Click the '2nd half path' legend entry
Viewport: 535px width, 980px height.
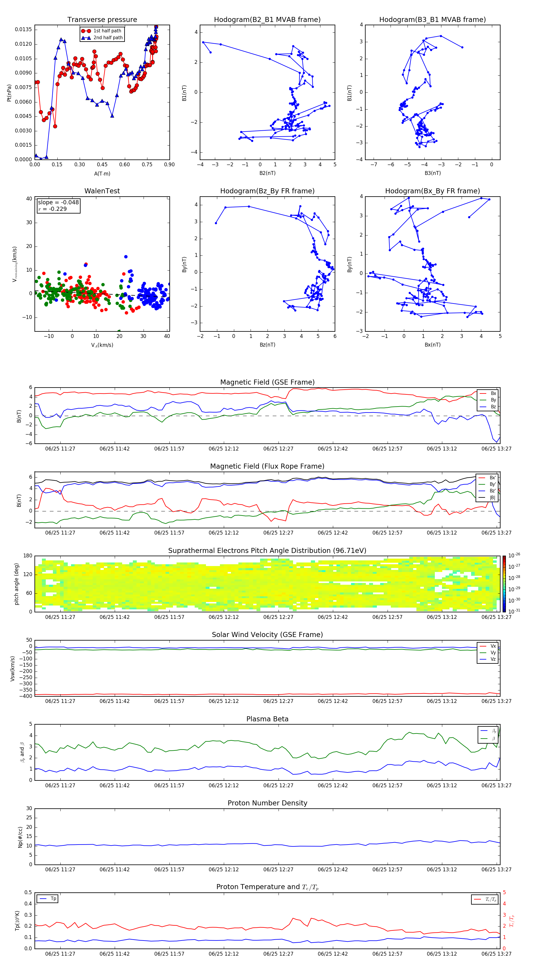[102, 38]
